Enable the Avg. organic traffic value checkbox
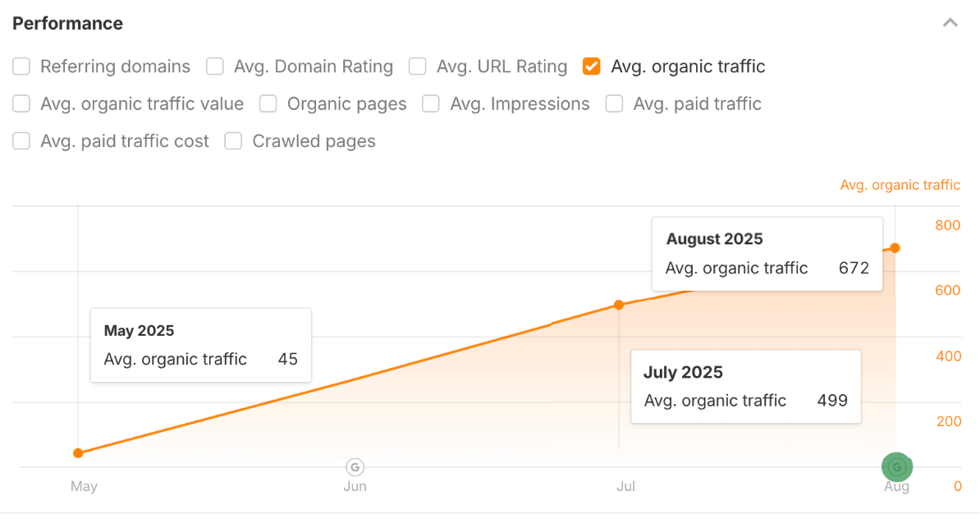 (21, 103)
